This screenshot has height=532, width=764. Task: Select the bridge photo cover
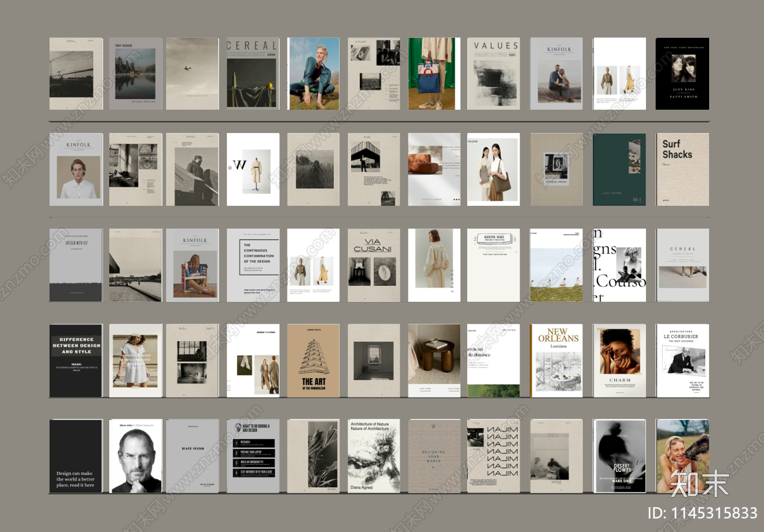(x=76, y=74)
